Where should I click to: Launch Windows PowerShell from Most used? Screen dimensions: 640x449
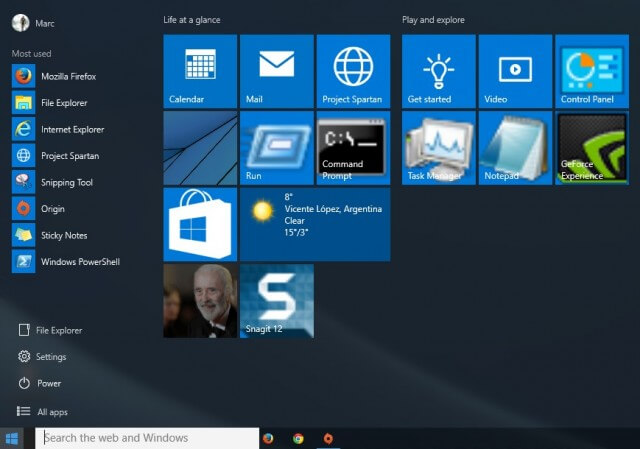(67, 262)
